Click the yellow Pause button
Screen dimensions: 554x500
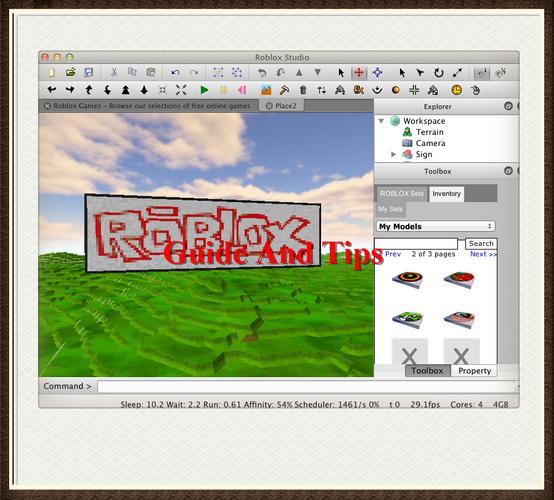coord(223,90)
